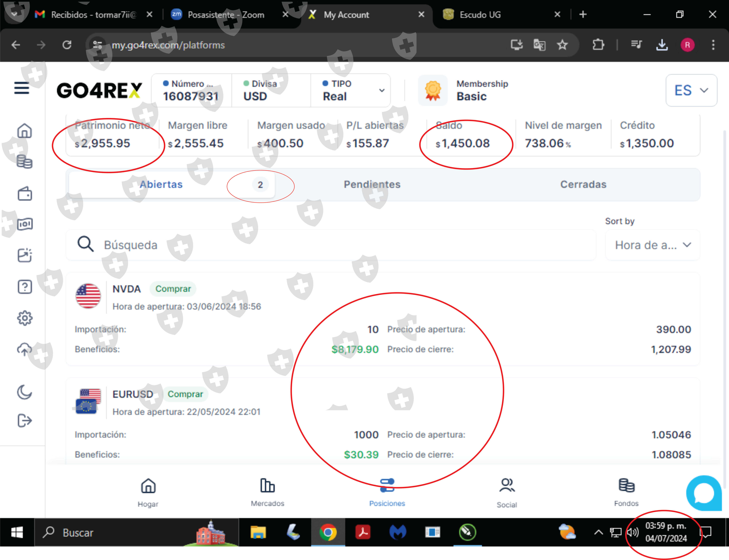Click the sidebar home icon

point(24,131)
